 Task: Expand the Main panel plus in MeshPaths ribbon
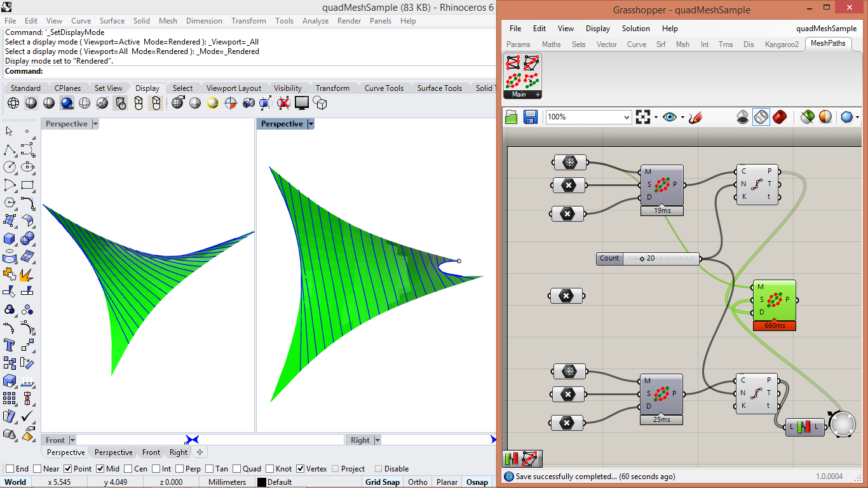pyautogui.click(x=538, y=95)
